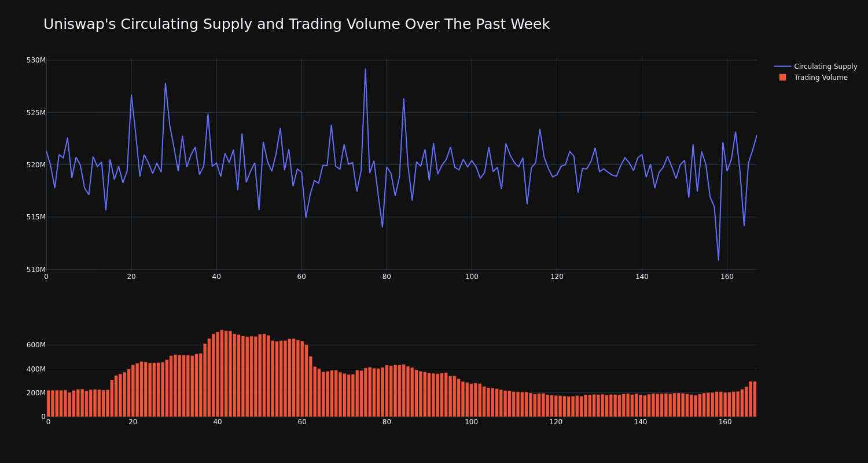This screenshot has width=868, height=463.
Task: Click the supply peak near hour 75
Action: point(365,69)
